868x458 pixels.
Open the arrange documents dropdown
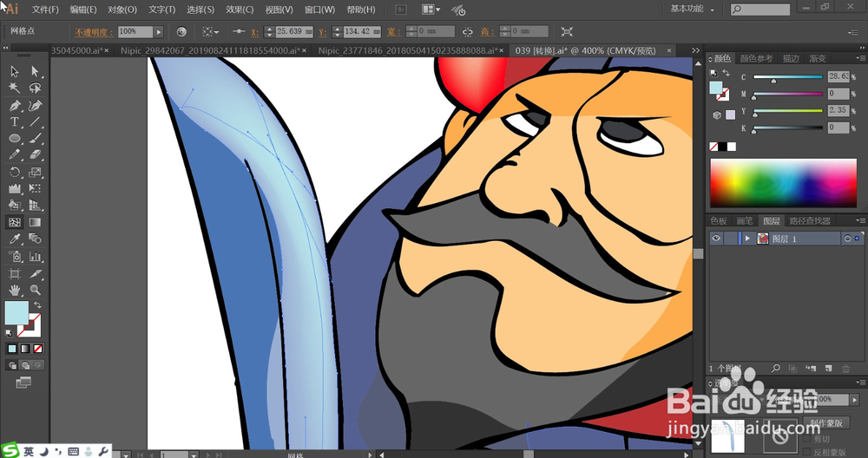click(431, 10)
